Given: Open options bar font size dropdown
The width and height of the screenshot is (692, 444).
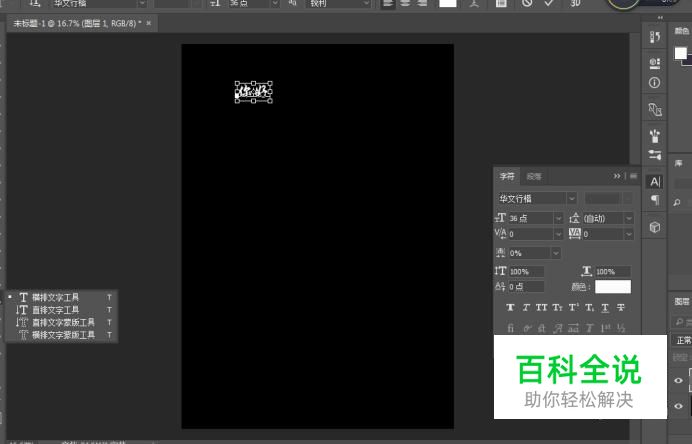Looking at the screenshot, I should (275, 4).
